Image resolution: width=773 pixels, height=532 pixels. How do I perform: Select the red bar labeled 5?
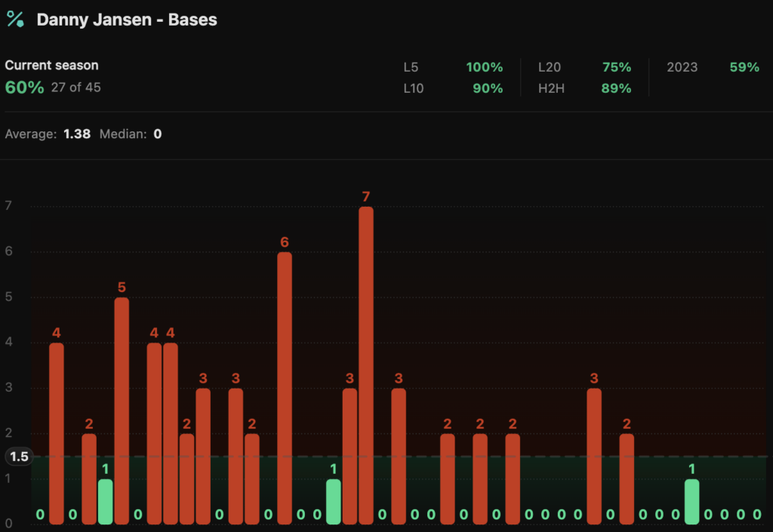coord(122,411)
